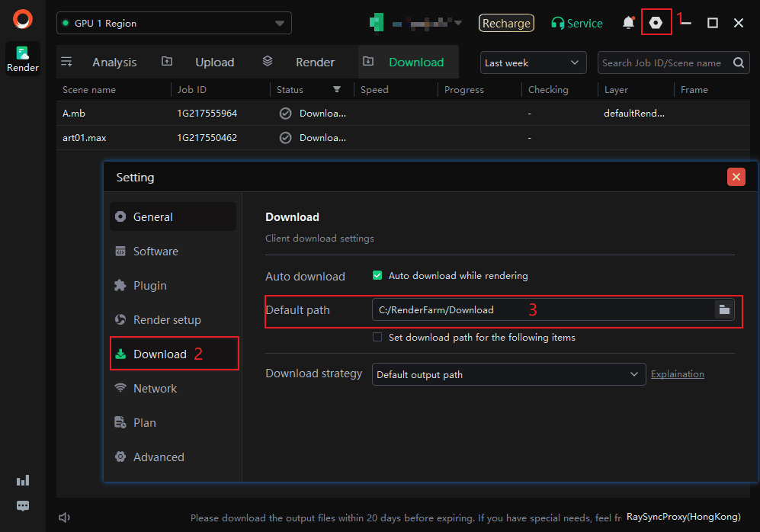The image size is (760, 532).
Task: Click the Recharge button
Action: 506,24
